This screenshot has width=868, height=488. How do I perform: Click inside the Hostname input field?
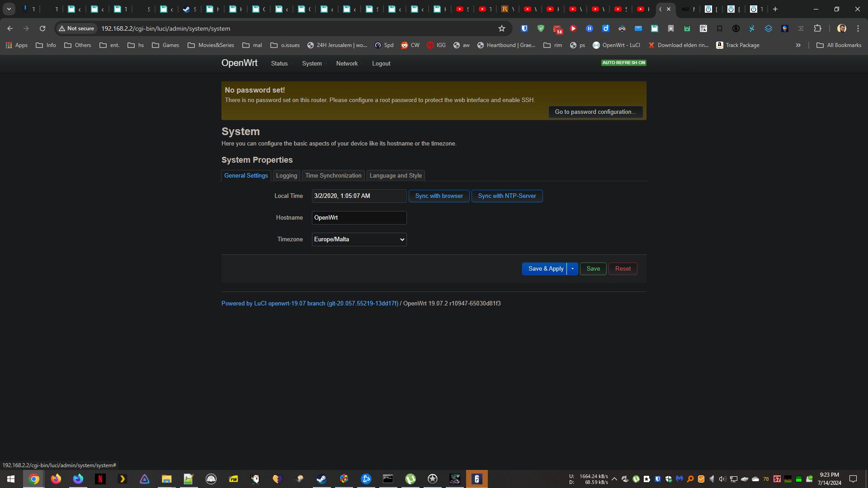point(359,217)
